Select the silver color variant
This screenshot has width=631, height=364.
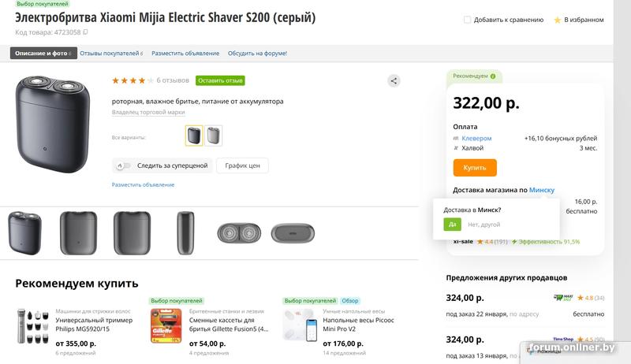[x=214, y=136]
